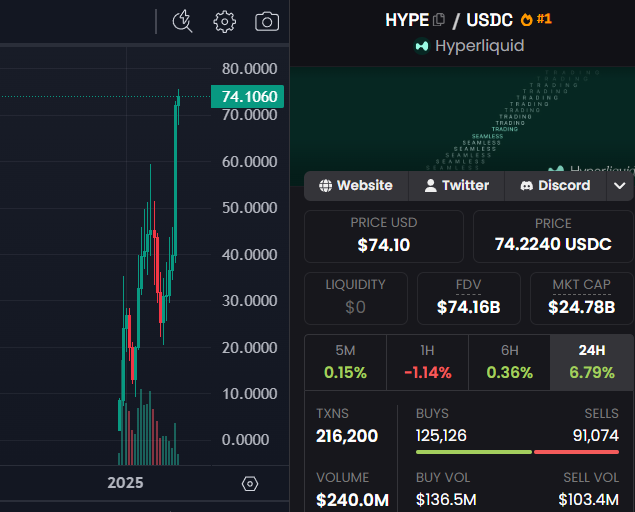Click the BUY VOL value $136.5M
Image resolution: width=635 pixels, height=512 pixels.
click(x=446, y=500)
